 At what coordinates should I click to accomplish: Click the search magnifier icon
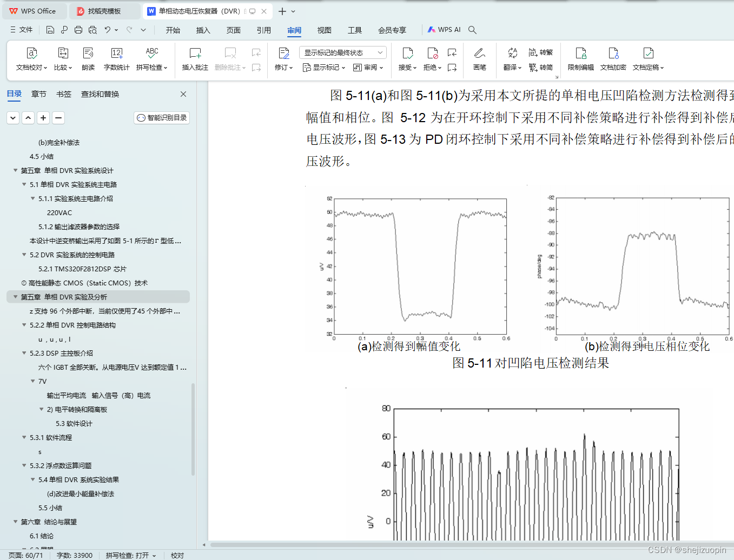(472, 30)
